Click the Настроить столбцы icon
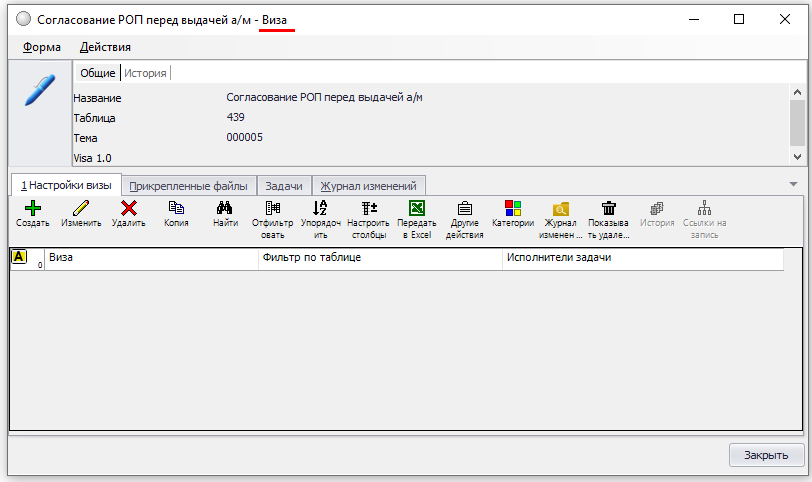Screen dimensions: 812x482 [368, 208]
